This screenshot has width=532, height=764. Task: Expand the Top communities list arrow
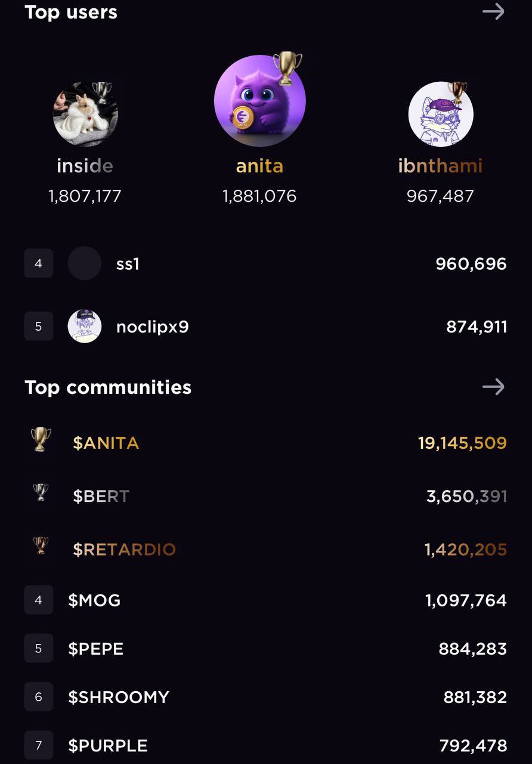click(x=493, y=387)
